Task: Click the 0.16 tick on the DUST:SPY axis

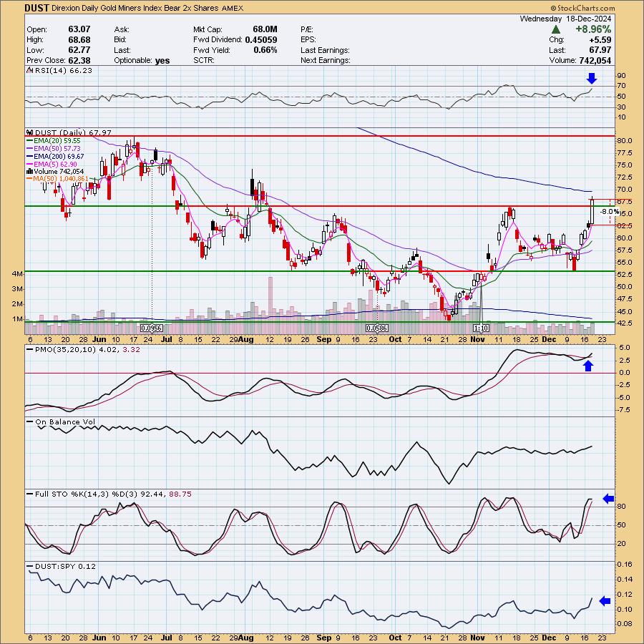Action: tap(625, 565)
